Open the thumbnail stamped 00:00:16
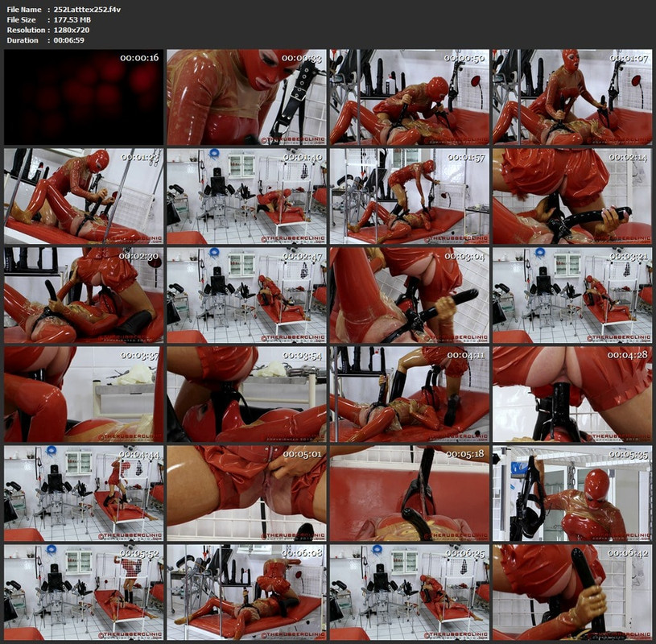Viewport: 656px width, 644px height. pos(84,97)
